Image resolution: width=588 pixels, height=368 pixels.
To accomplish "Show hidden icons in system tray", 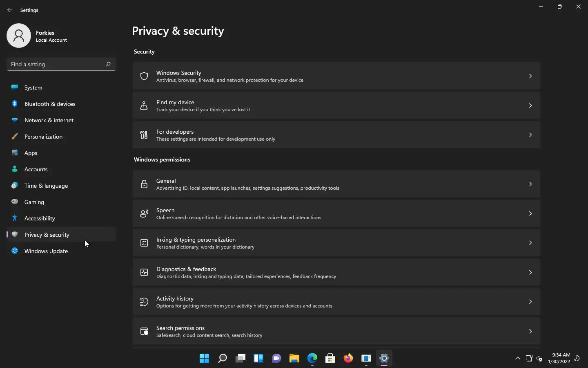I will 518,359.
